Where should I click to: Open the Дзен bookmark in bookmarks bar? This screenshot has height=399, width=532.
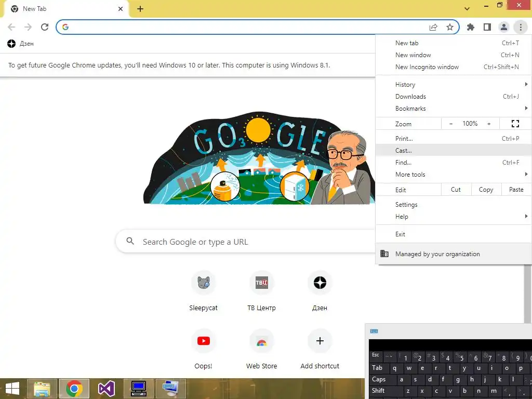pyautogui.click(x=20, y=44)
